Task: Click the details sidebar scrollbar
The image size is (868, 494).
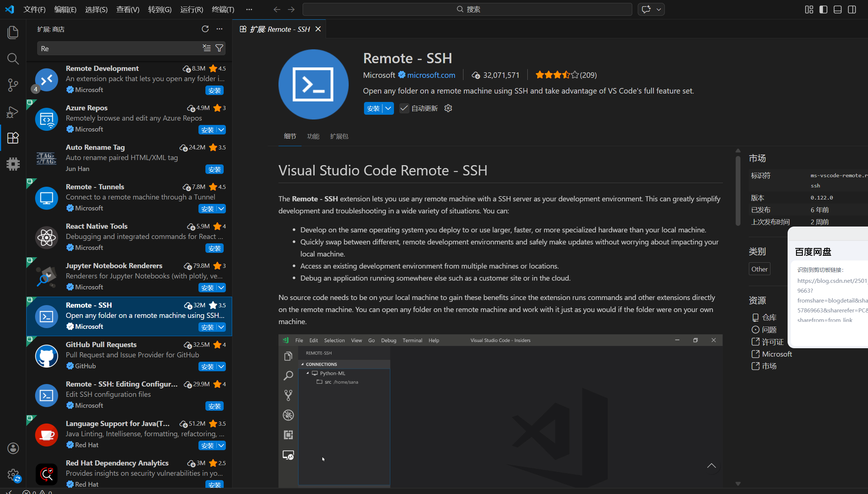Action: point(738,191)
